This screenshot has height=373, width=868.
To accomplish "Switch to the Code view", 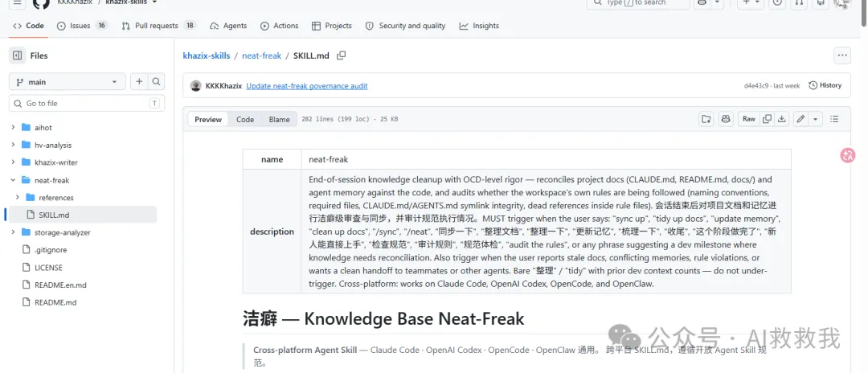I will click(x=244, y=120).
